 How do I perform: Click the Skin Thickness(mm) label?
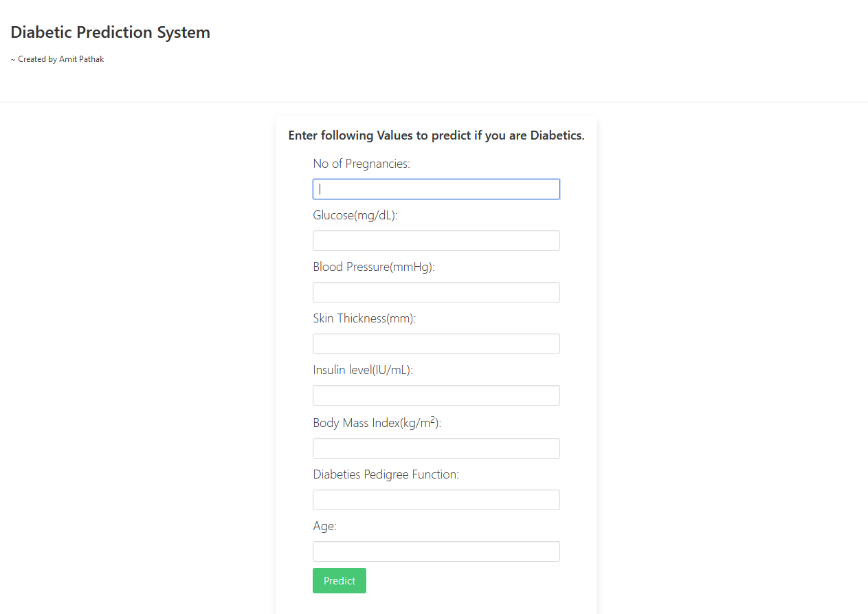364,318
